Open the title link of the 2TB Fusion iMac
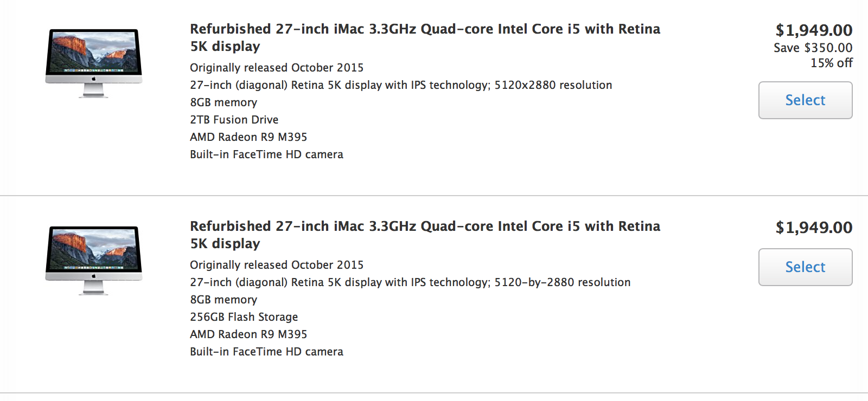Image resolution: width=868 pixels, height=401 pixels. point(425,29)
